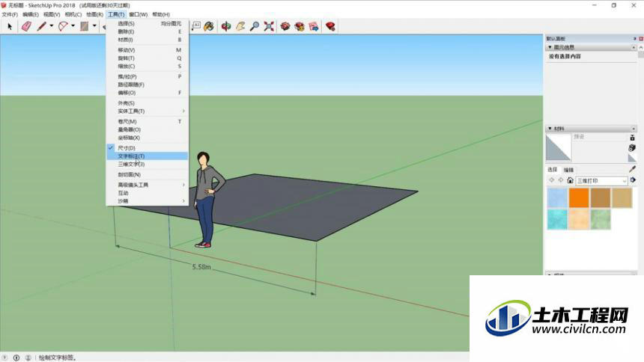Toggle the checked 尺寸(D) menu item
Screen dimensions: 644x362
click(148, 148)
